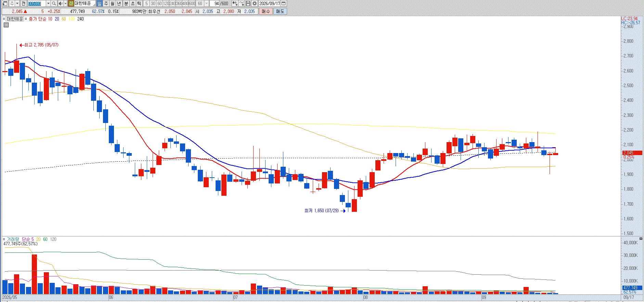Select the 600 interval preset
The width and height of the screenshot is (644, 302).
coord(192,3)
